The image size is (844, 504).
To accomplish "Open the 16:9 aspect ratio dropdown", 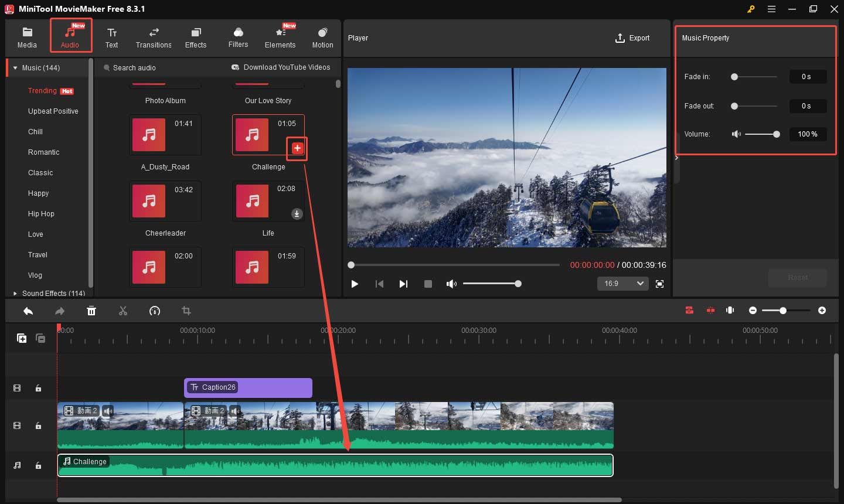I will [x=622, y=284].
